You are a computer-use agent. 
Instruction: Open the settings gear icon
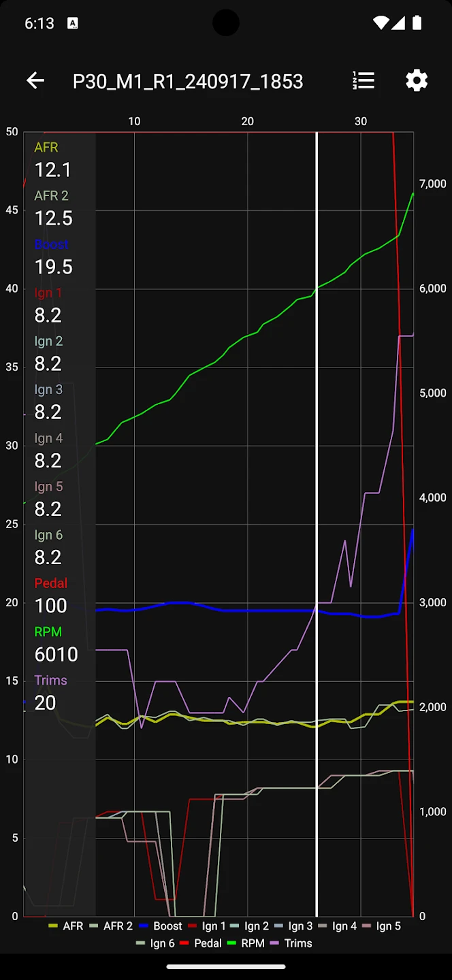[x=416, y=81]
